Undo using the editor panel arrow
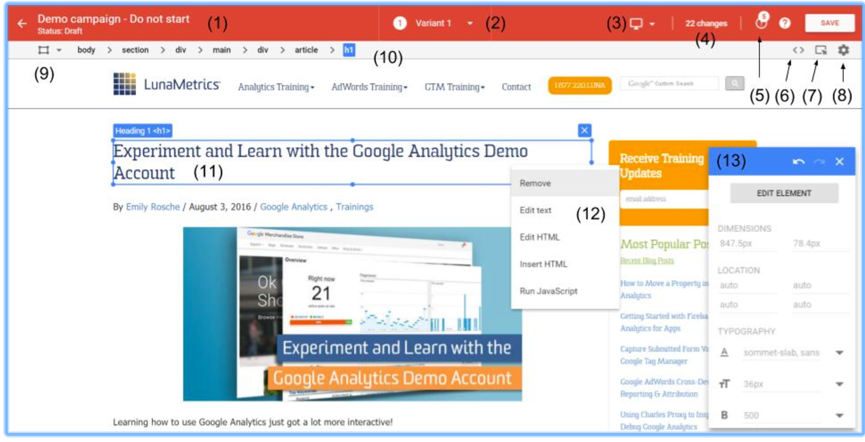 pos(798,162)
